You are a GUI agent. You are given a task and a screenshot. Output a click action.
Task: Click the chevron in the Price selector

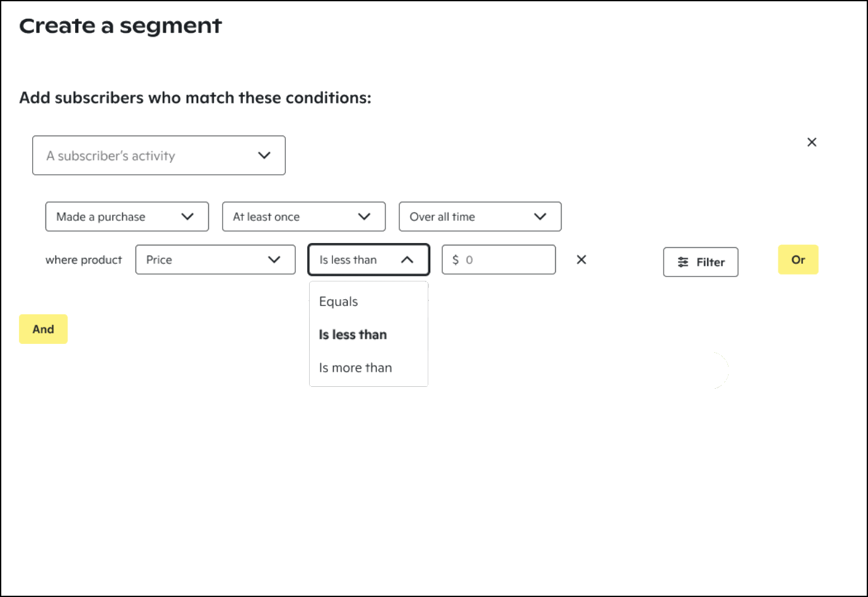pyautogui.click(x=274, y=259)
